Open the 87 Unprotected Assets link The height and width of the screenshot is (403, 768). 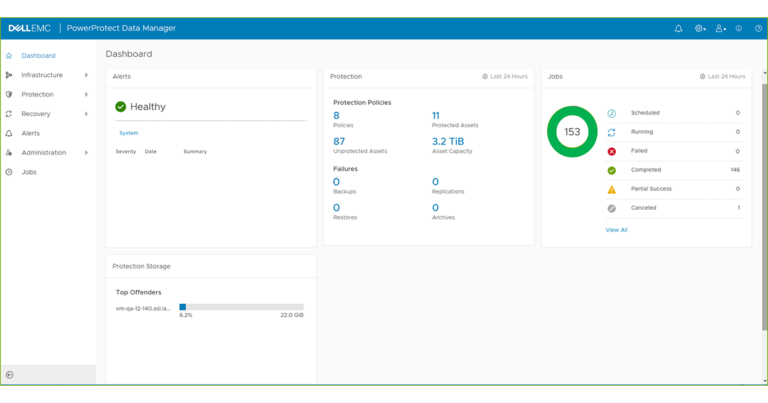point(339,142)
